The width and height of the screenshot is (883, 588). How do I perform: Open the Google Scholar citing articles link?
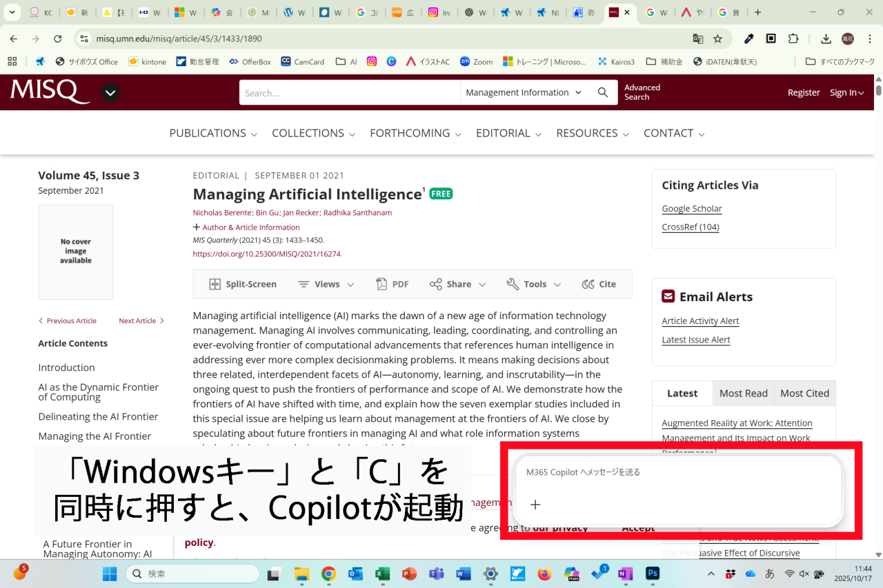click(x=691, y=209)
